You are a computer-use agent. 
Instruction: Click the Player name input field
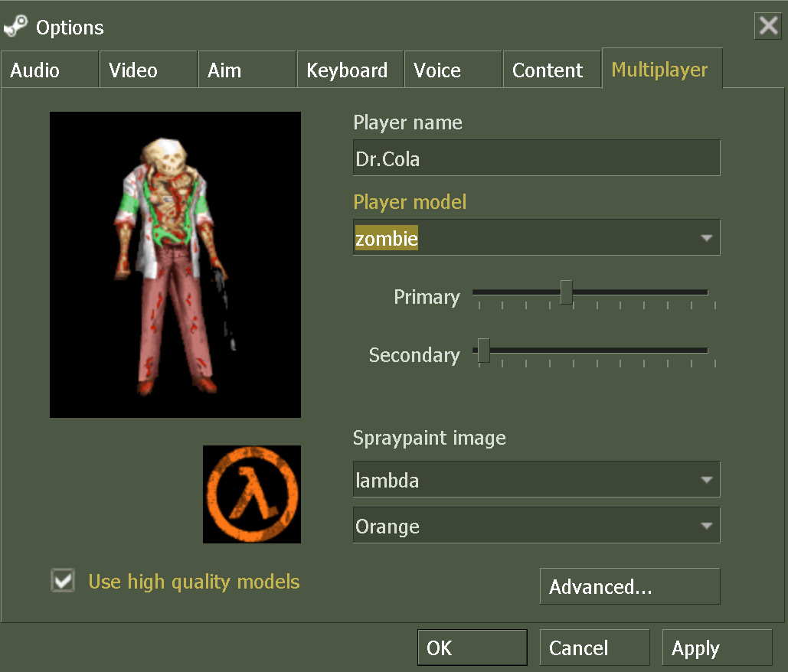click(x=536, y=158)
